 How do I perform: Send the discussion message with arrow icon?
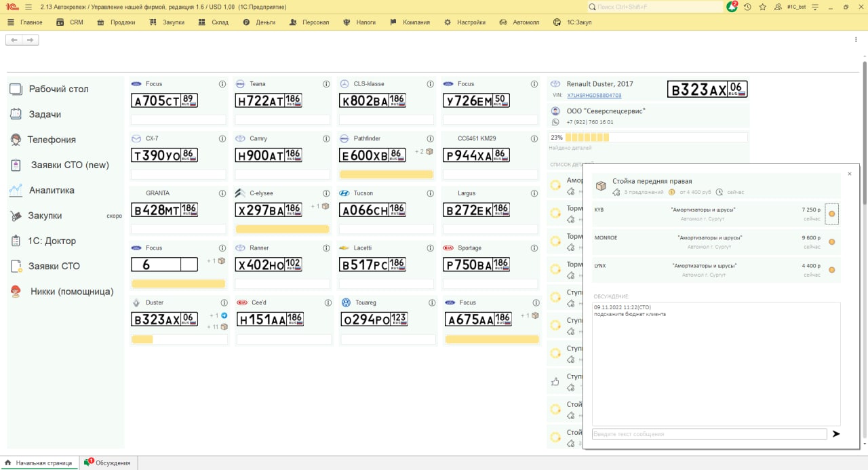pos(836,434)
